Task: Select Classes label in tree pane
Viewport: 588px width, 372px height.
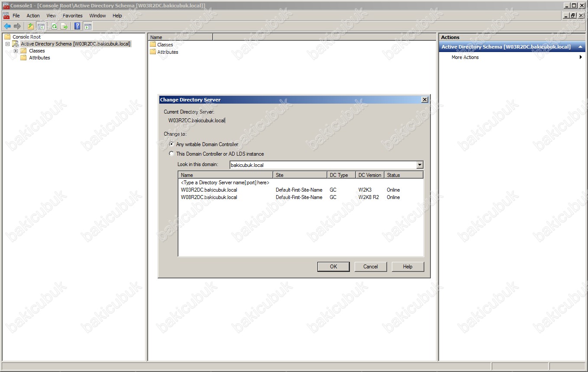Action: pos(37,51)
